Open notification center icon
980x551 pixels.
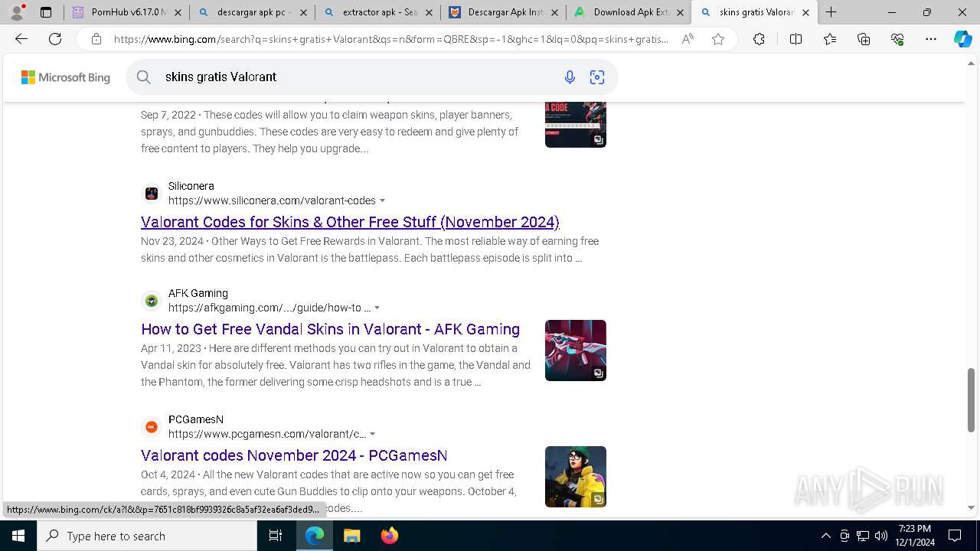pos(955,536)
